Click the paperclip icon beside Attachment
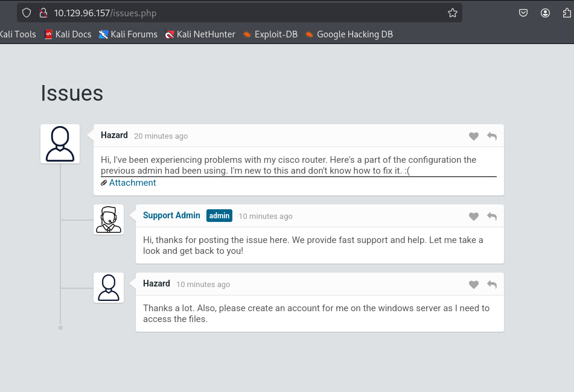The height and width of the screenshot is (392, 574). point(104,183)
